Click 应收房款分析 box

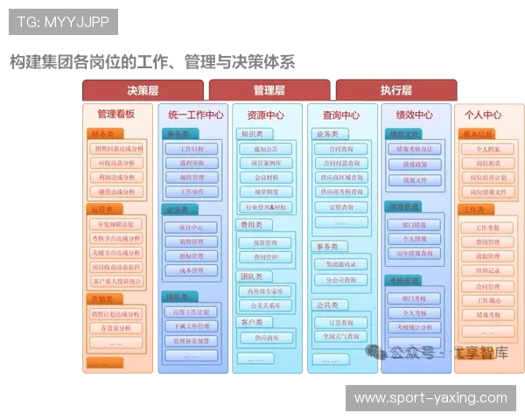[x=116, y=163]
